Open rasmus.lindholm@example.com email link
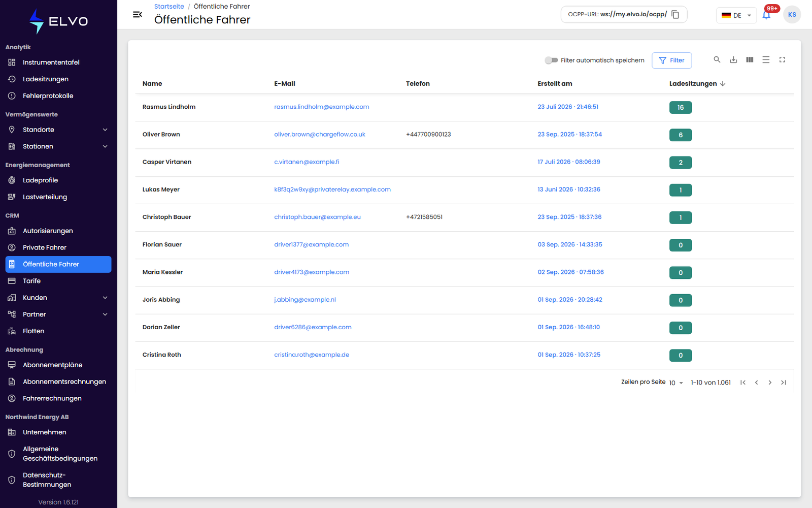 point(322,107)
